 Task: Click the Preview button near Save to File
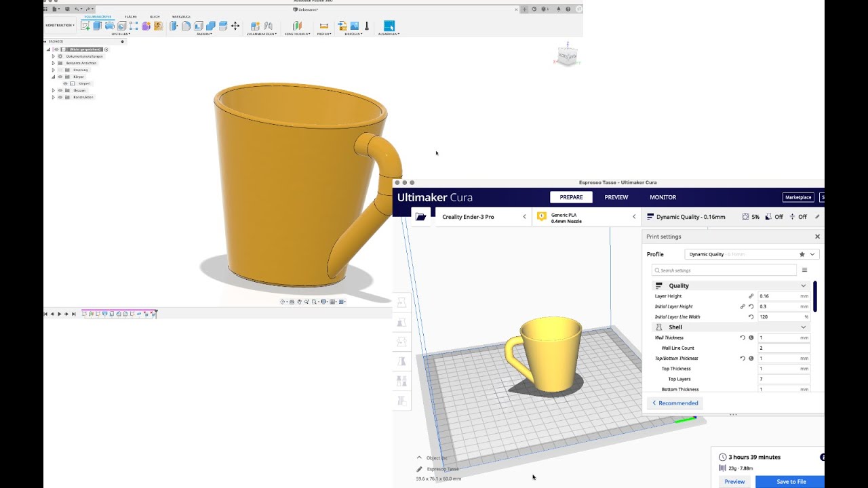(734, 481)
